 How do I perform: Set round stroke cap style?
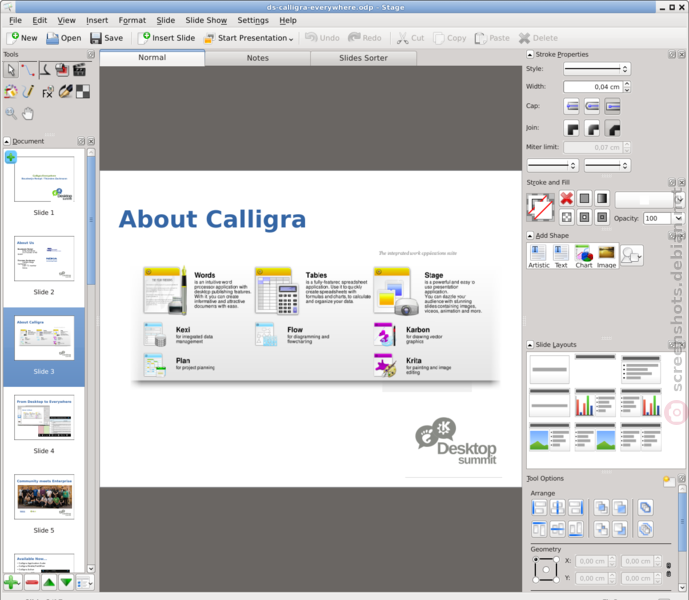(592, 106)
